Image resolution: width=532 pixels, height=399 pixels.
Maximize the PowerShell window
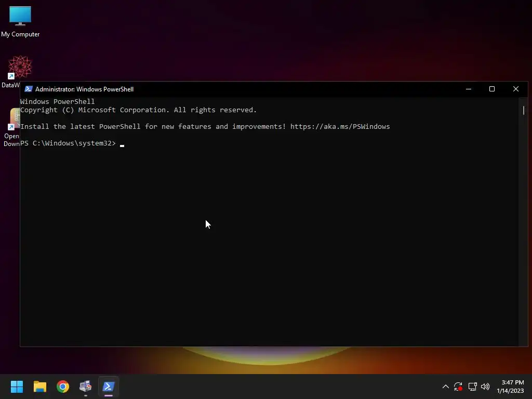(492, 89)
